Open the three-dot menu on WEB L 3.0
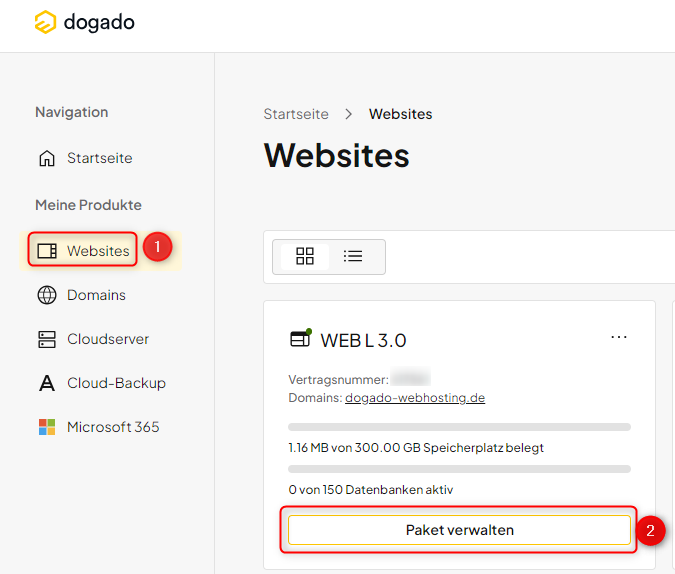Screen dimensions: 675x574 [619, 337]
